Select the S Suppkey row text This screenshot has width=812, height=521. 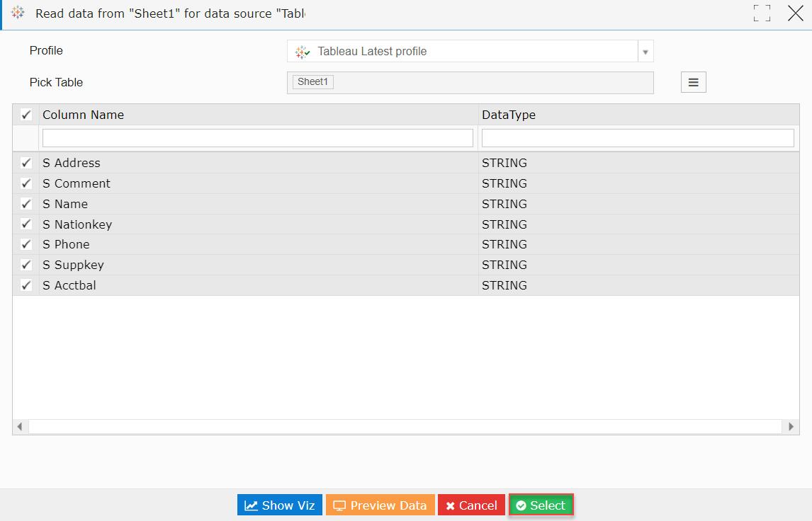click(x=74, y=265)
